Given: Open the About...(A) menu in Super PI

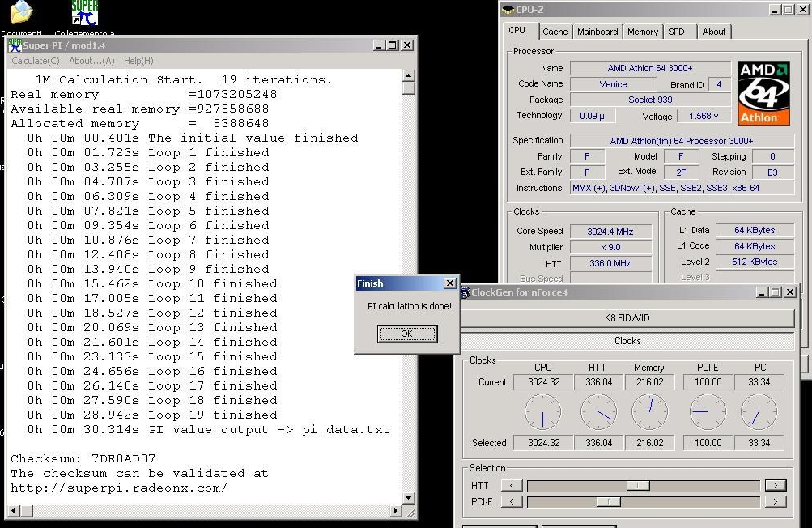Looking at the screenshot, I should coord(91,61).
